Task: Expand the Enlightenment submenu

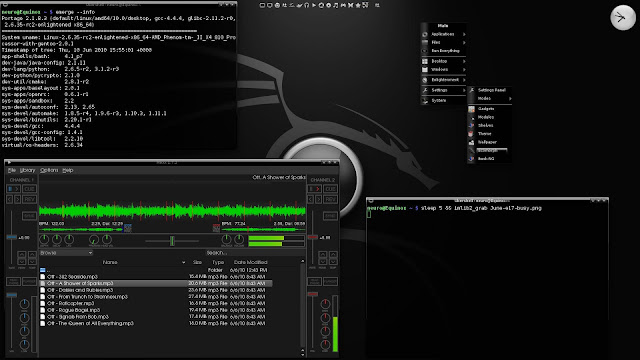Action: [x=444, y=80]
